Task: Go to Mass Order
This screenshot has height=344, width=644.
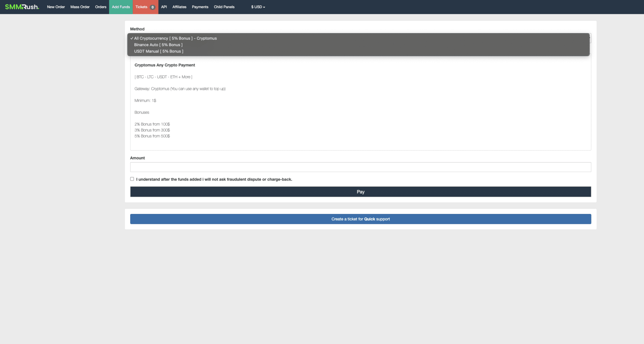Action: (80, 7)
